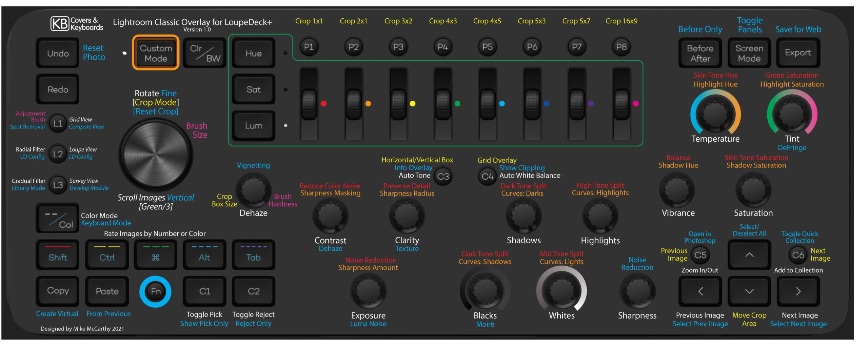Image resolution: width=868 pixels, height=345 pixels.
Task: Click the Saturation dial
Action: pyautogui.click(x=753, y=189)
